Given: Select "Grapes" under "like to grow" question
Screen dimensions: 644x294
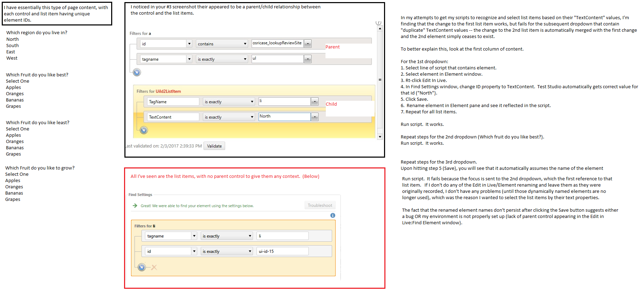Looking at the screenshot, I should pos(13,199).
